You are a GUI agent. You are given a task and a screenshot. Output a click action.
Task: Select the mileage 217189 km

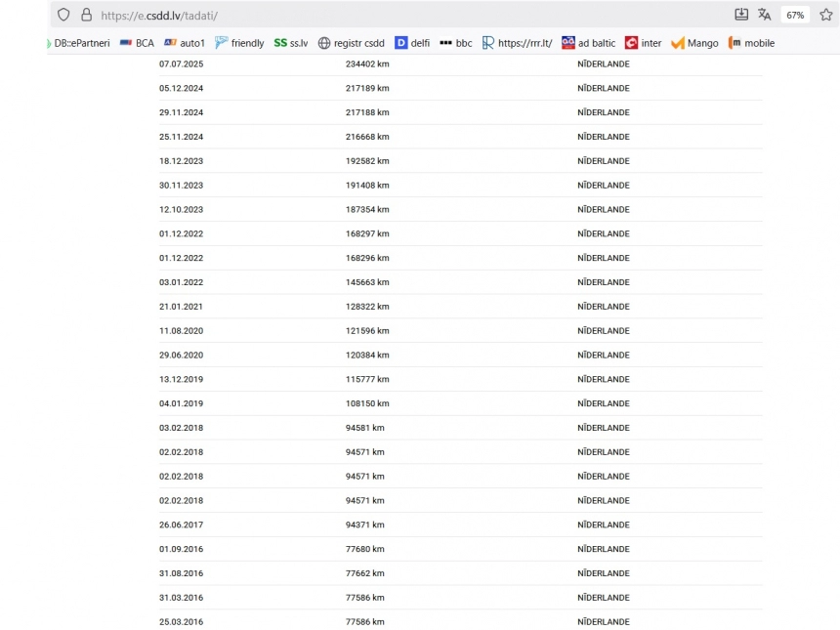click(367, 88)
